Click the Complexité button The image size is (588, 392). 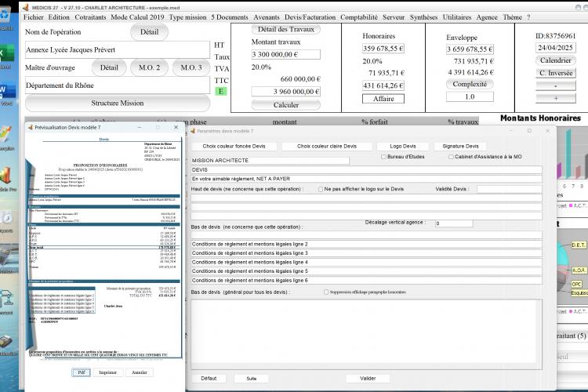470,84
